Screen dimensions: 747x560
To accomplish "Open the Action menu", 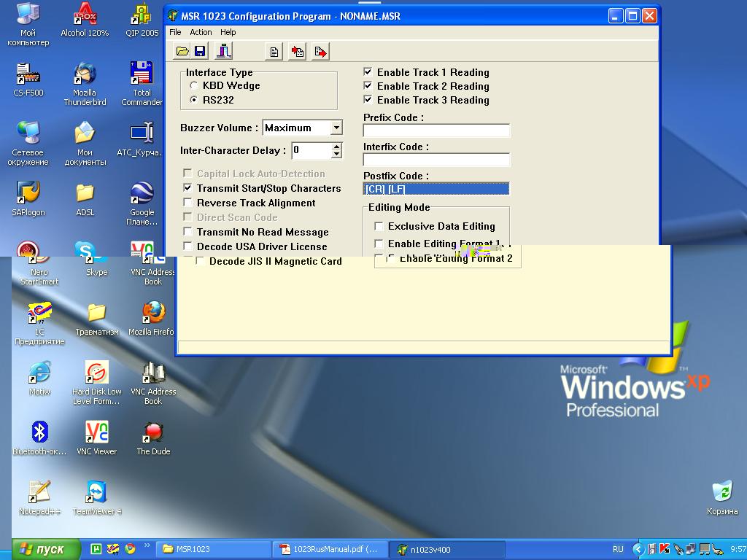I will pyautogui.click(x=201, y=32).
